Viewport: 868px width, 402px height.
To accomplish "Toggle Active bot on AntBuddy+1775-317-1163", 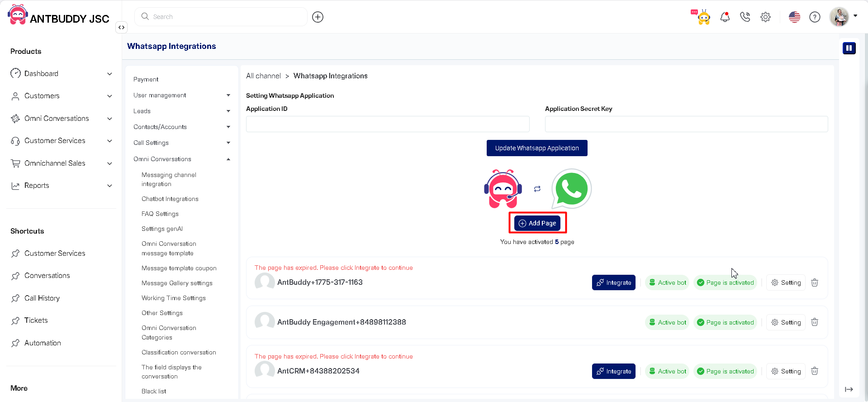I will 667,282.
